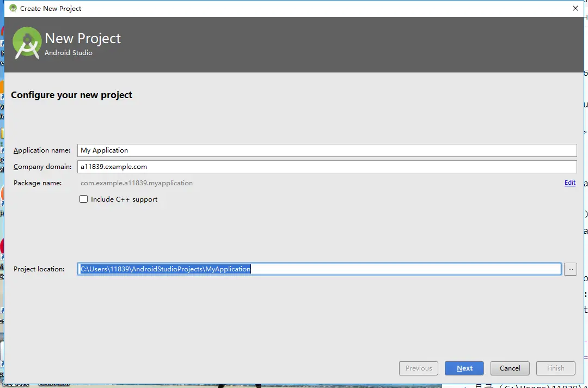Click the Cancel button
588x388 pixels.
(510, 368)
